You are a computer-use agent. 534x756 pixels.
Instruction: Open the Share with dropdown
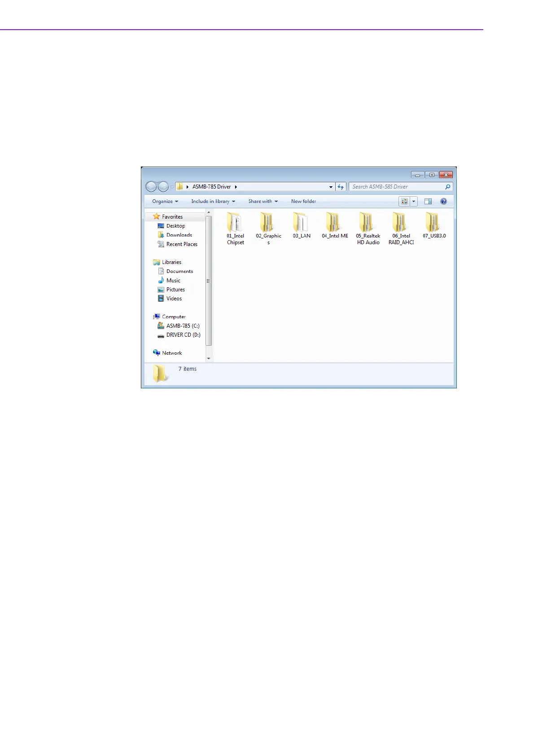pos(263,202)
